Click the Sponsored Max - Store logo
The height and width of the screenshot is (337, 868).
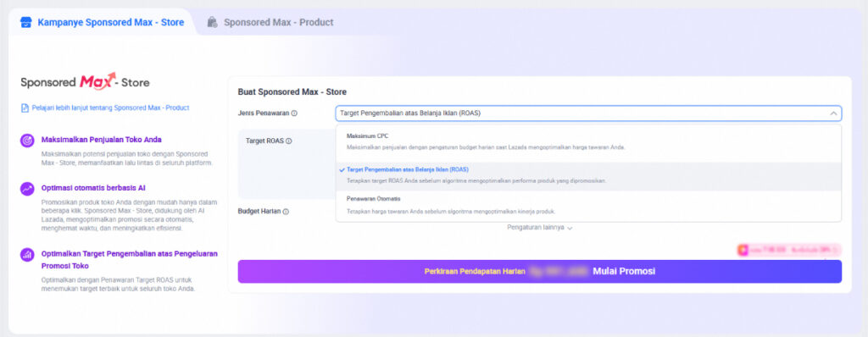click(85, 82)
